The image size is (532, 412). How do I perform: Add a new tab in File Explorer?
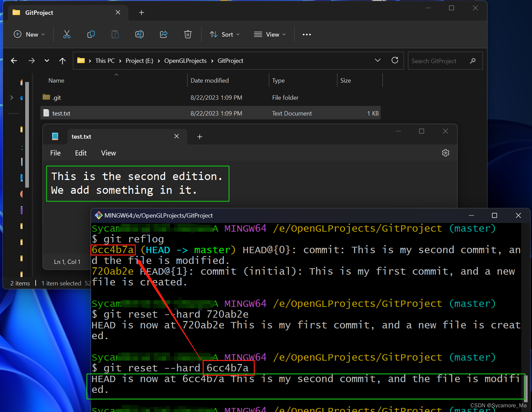[142, 12]
